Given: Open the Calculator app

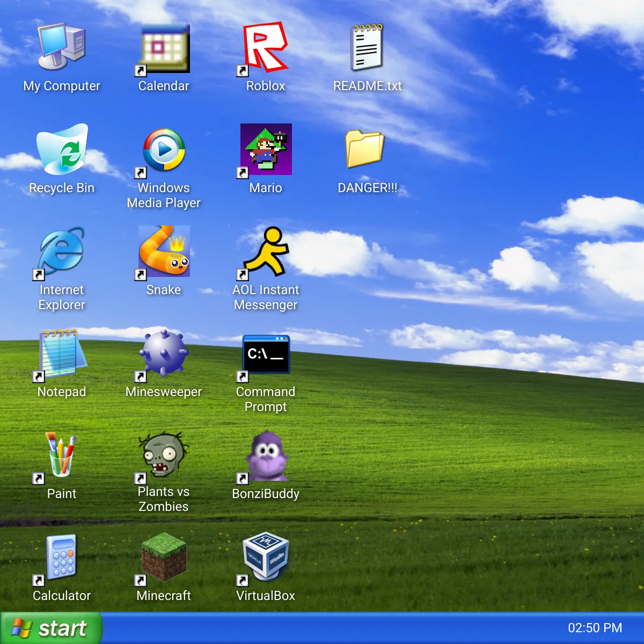Looking at the screenshot, I should pyautogui.click(x=61, y=558).
